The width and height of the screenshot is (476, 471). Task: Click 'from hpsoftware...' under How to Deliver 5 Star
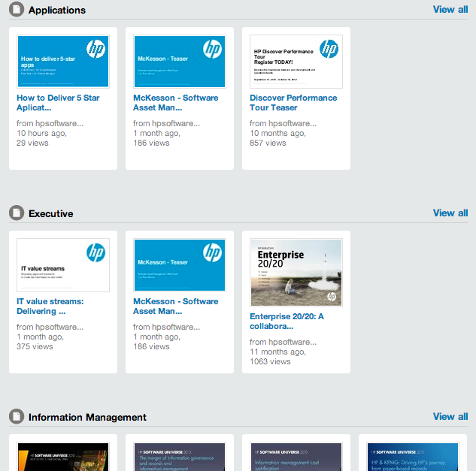pyautogui.click(x=50, y=123)
